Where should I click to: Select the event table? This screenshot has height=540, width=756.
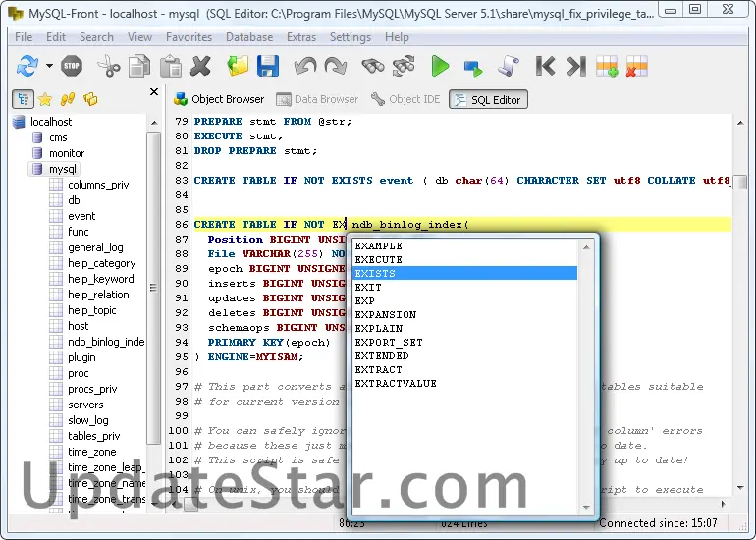click(81, 216)
